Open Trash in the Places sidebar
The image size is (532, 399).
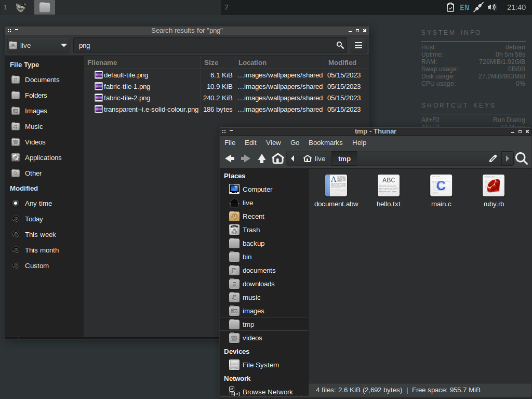coord(251,230)
